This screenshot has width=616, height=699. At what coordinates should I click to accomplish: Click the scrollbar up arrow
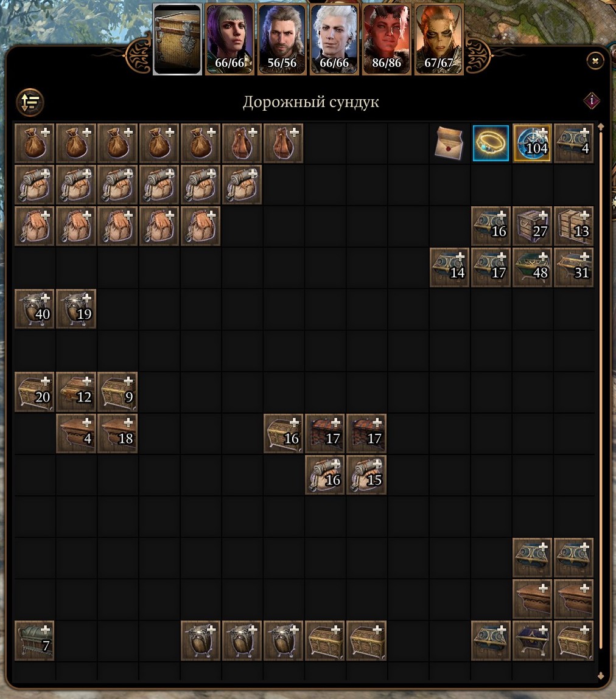coord(601,127)
